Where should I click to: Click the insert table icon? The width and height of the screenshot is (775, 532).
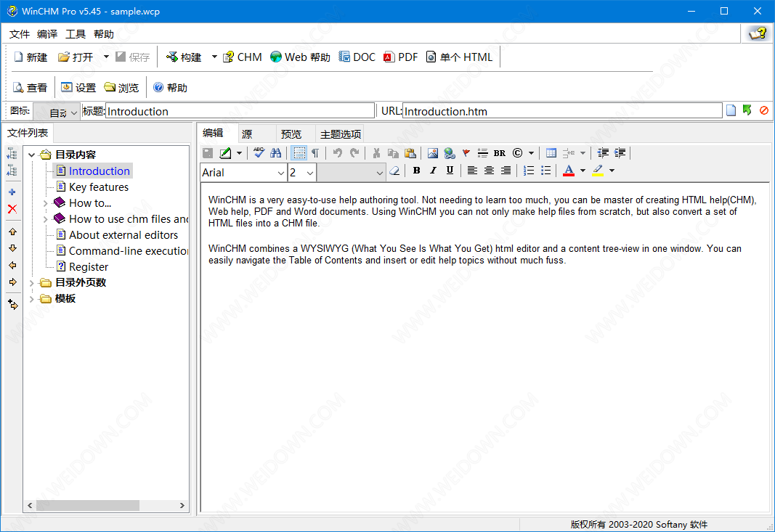551,153
